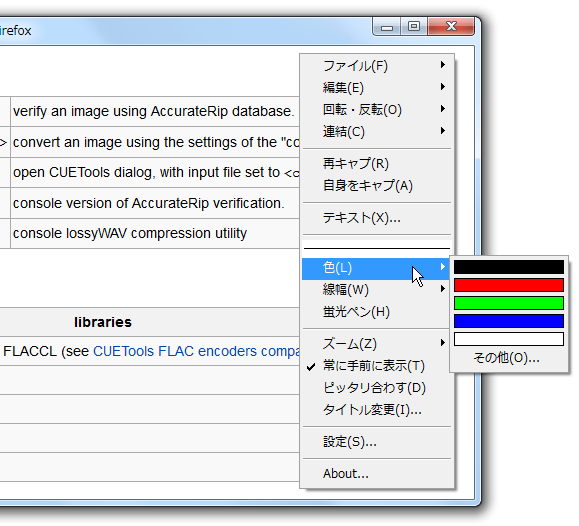
Task: Toggle 蛍光ペン(H) highlighter option
Action: click(x=376, y=312)
